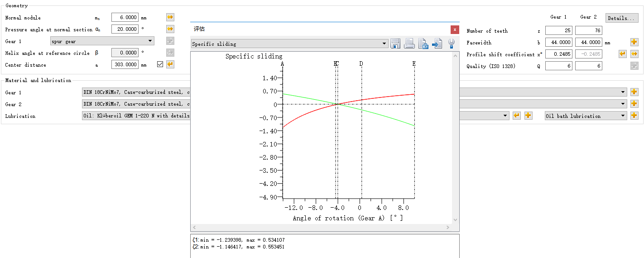Click the greyed icon next to Helix angle

click(170, 53)
